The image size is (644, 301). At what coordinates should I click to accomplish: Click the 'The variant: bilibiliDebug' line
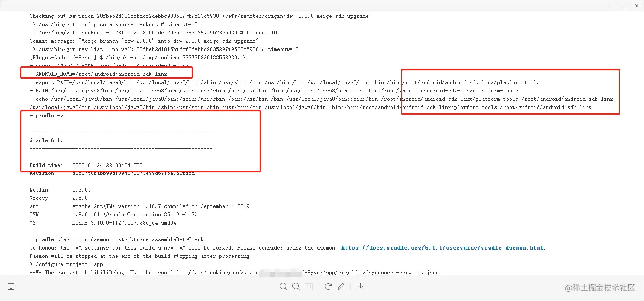[234, 273]
